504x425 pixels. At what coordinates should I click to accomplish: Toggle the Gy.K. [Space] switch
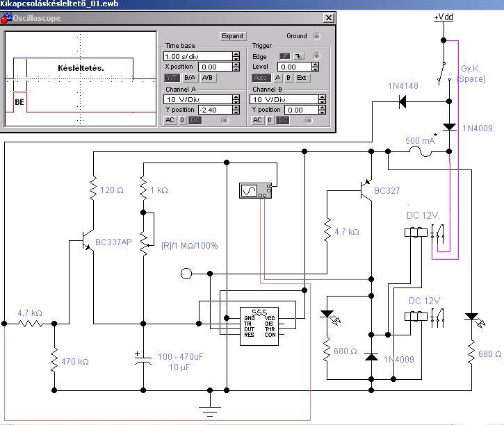tap(444, 73)
